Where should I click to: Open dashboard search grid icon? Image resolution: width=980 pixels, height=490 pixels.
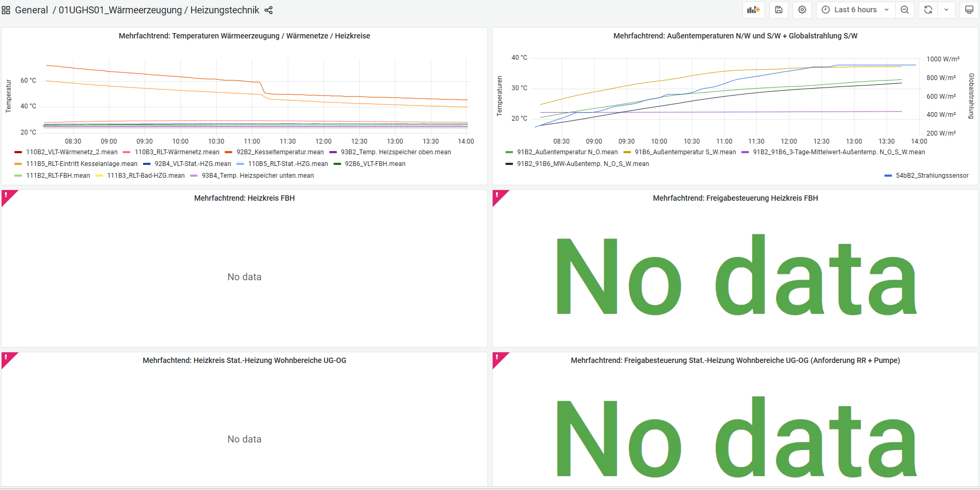tap(6, 10)
